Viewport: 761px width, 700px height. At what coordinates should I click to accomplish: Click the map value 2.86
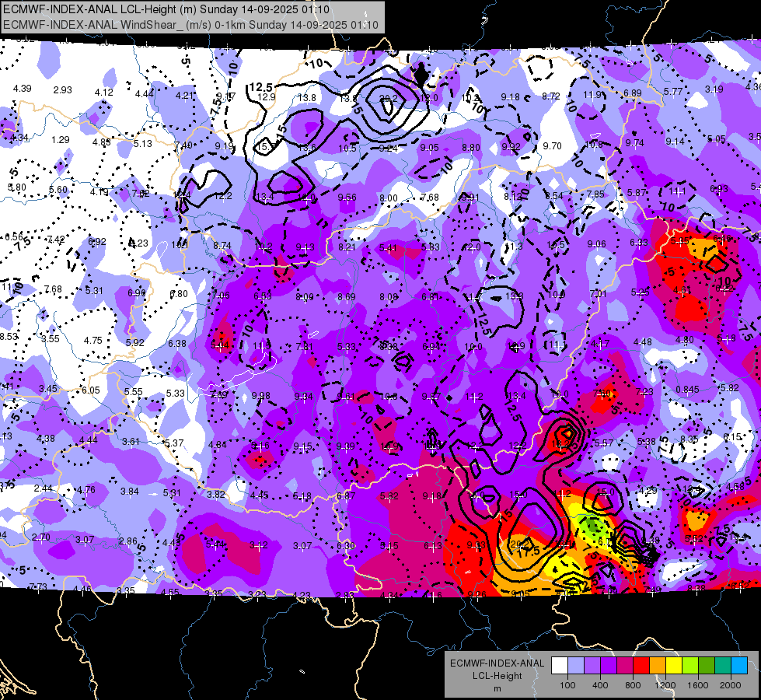pyautogui.click(x=128, y=541)
